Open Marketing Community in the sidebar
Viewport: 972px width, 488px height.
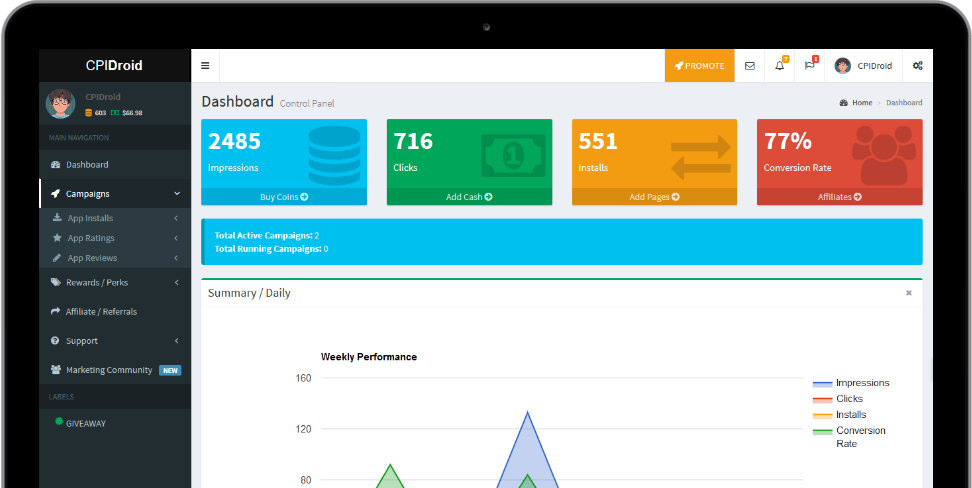coord(115,370)
